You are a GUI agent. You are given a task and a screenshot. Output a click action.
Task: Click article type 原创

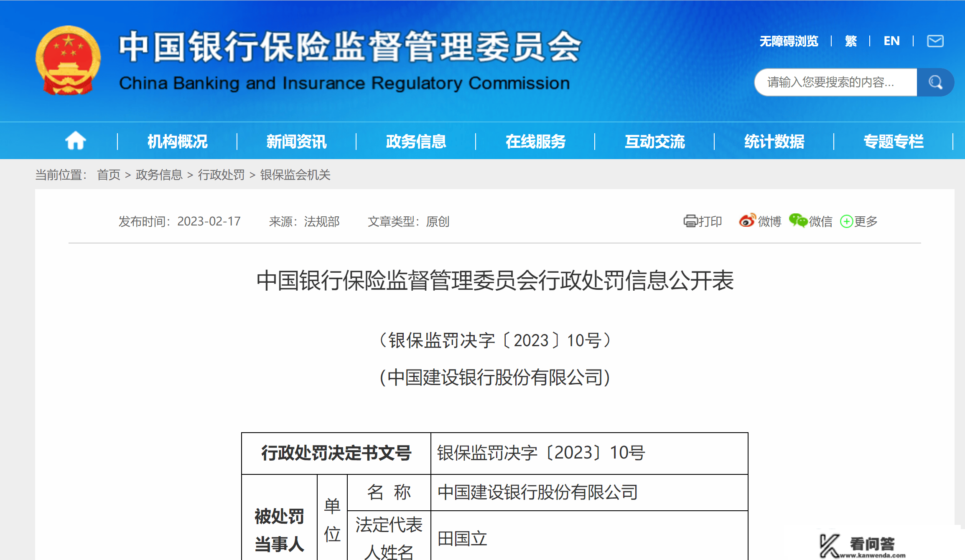[438, 221]
